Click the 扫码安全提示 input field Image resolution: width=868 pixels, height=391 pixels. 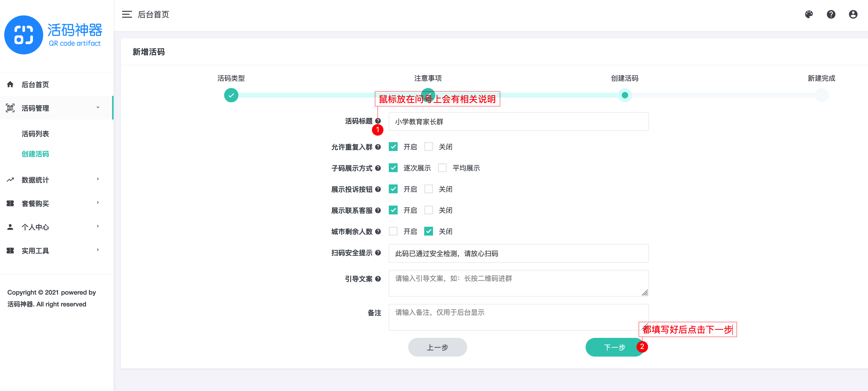pos(518,253)
